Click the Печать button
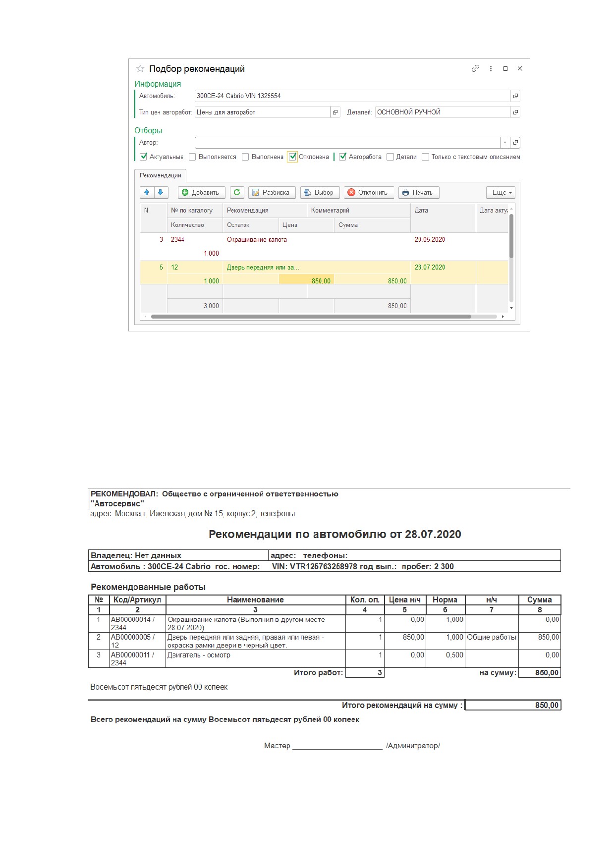 [x=419, y=192]
